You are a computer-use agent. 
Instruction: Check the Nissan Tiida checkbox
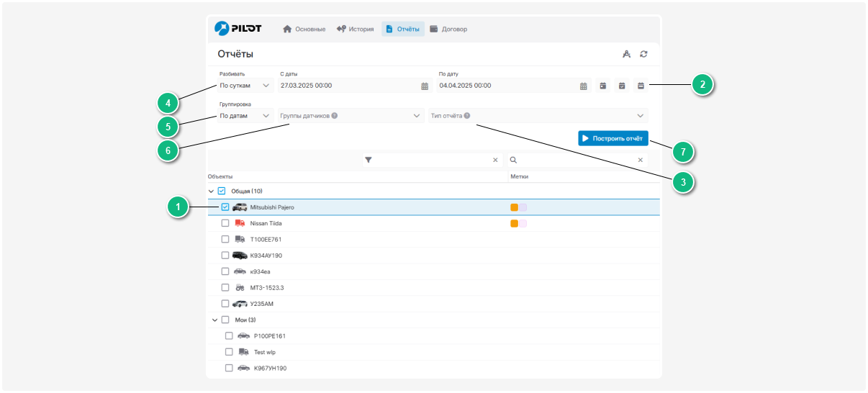coord(225,223)
